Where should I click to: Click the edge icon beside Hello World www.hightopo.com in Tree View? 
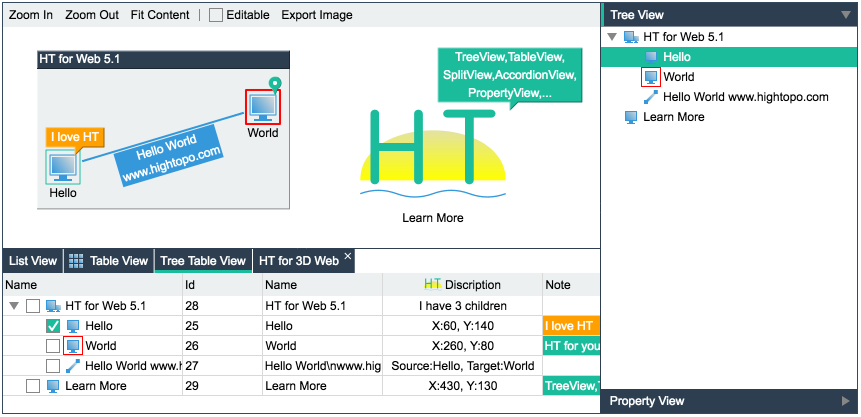651,97
